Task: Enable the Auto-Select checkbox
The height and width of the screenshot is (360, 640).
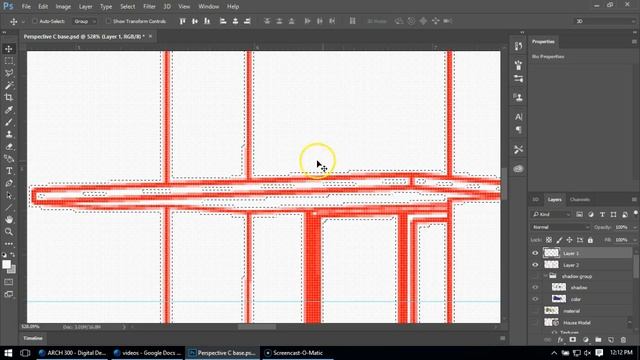Action: coord(35,21)
